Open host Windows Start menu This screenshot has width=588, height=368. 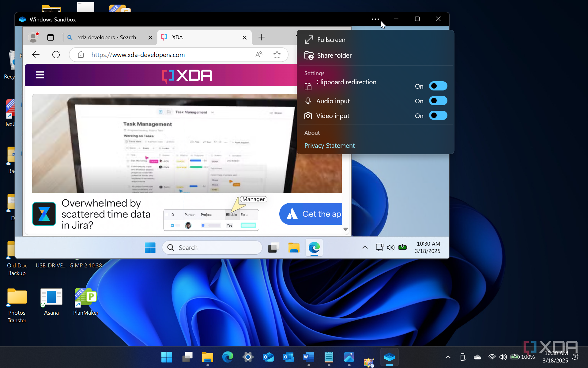coord(167,357)
